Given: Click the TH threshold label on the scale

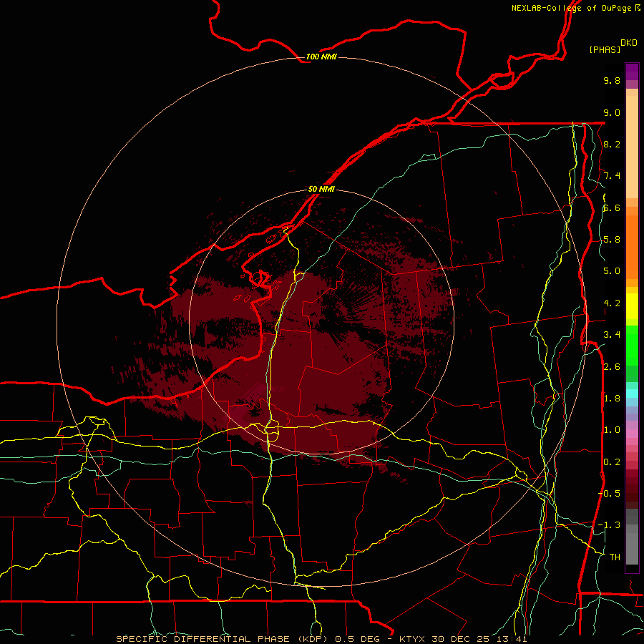Looking at the screenshot, I should [x=615, y=557].
